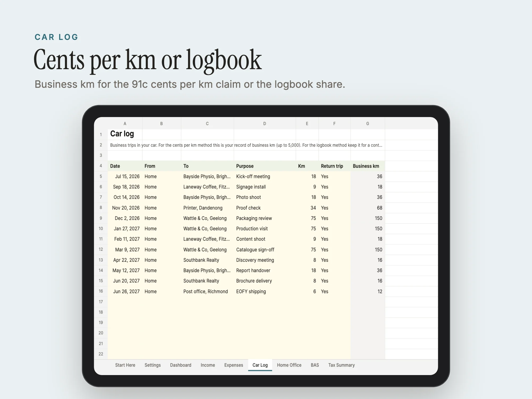Select column G header

368,123
